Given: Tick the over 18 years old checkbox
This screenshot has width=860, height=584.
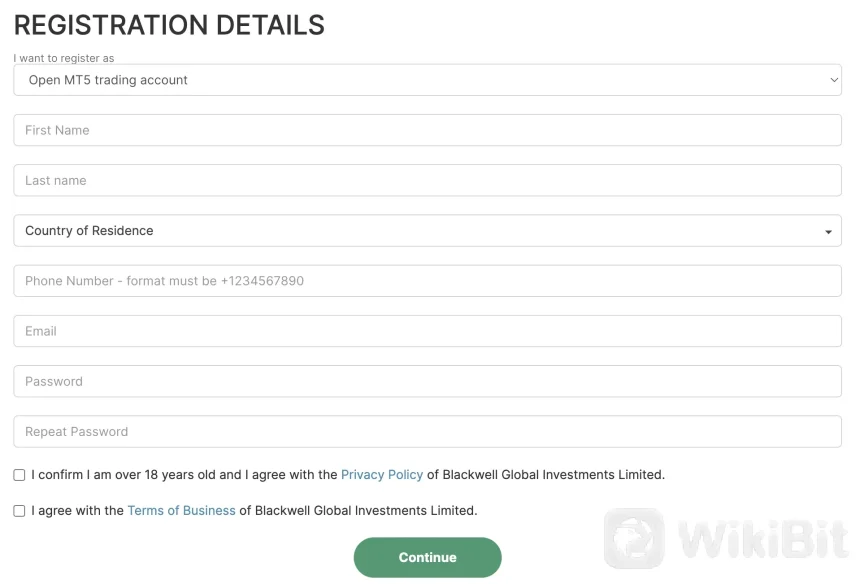Looking at the screenshot, I should (19, 475).
